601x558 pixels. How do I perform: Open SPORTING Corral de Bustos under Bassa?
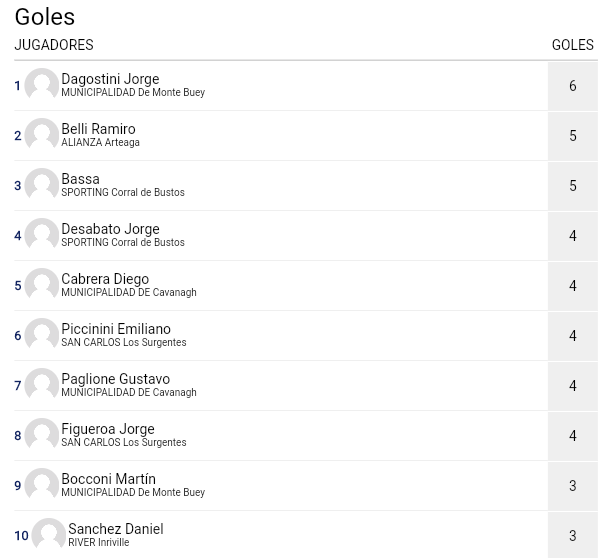(x=123, y=192)
